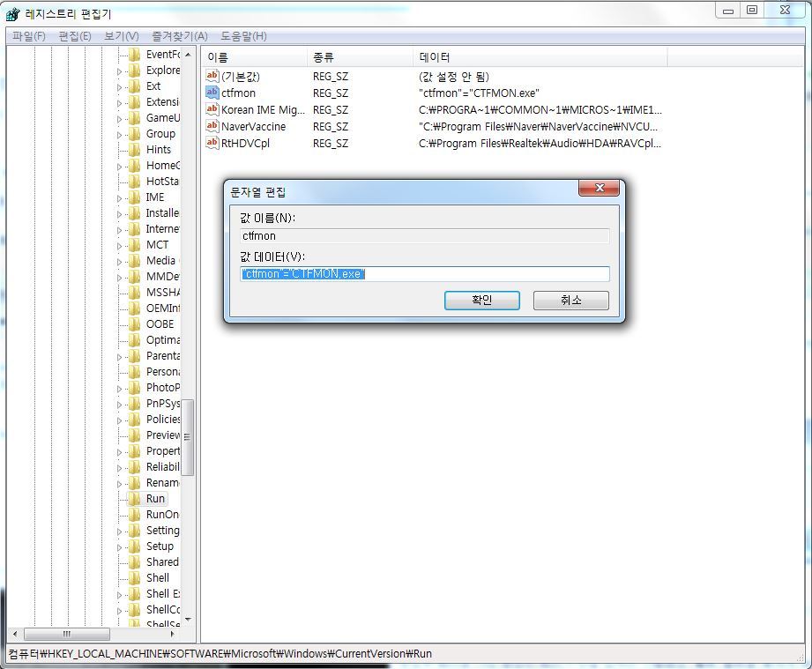This screenshot has height=669, width=812.
Task: Open the 파일(F) menu
Action: [x=29, y=36]
